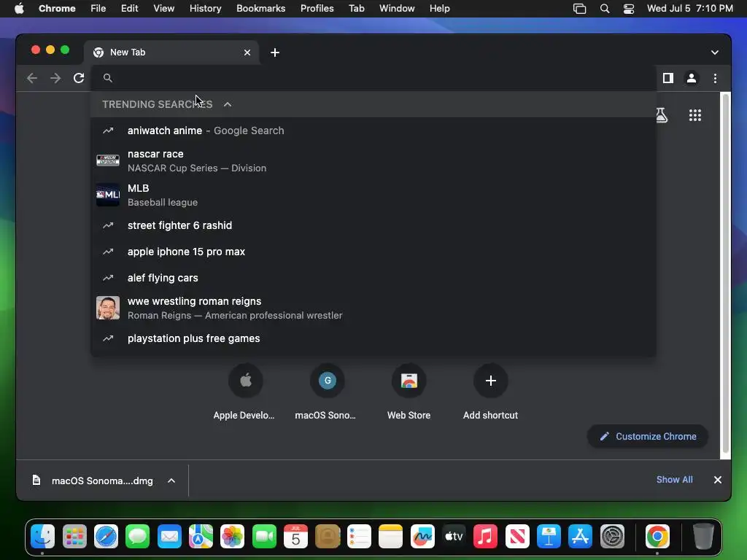Open the Window menu
Viewport: 747px width, 560px height.
point(397,9)
